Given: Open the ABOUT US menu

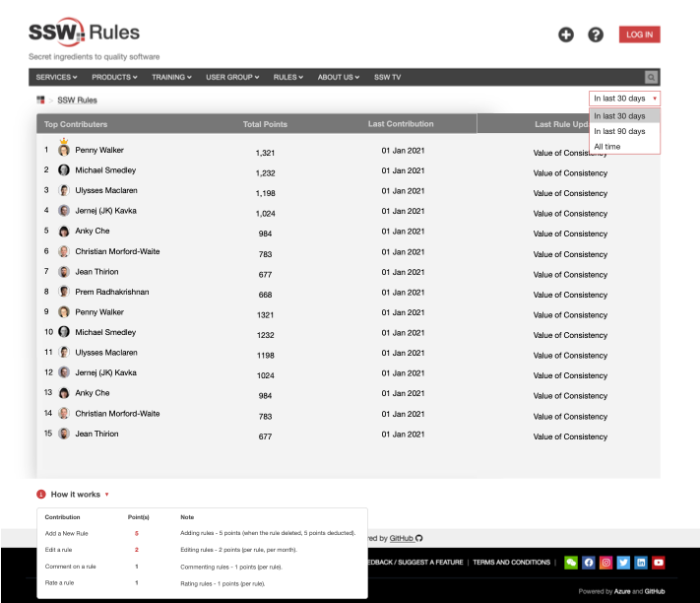Looking at the screenshot, I should point(339,77).
